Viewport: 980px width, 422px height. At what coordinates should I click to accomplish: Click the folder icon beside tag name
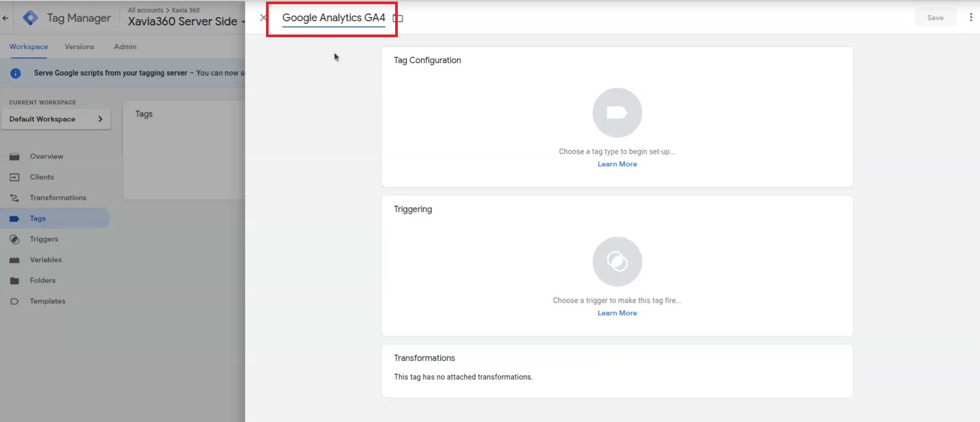[x=398, y=18]
